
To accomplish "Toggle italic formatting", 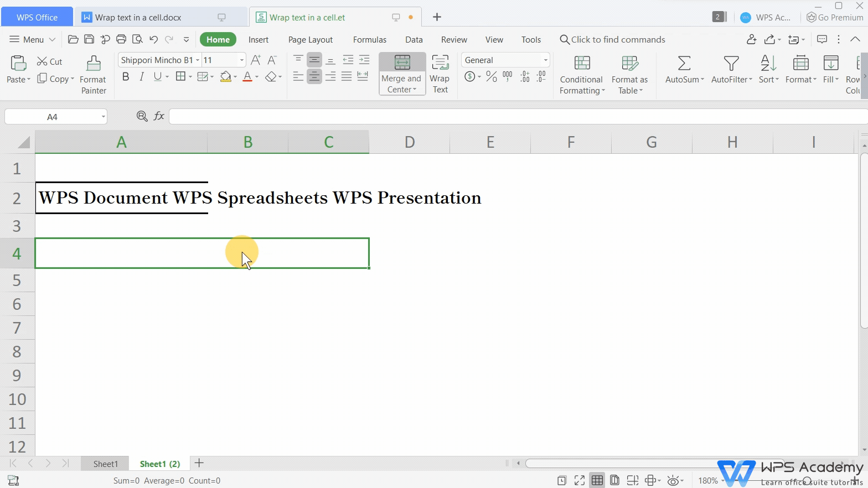I will [x=142, y=76].
